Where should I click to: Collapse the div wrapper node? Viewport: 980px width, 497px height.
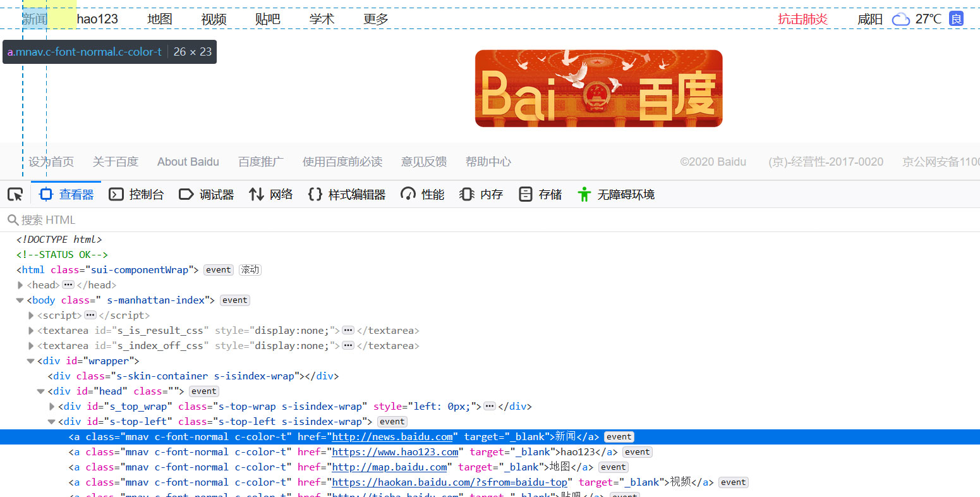[31, 361]
